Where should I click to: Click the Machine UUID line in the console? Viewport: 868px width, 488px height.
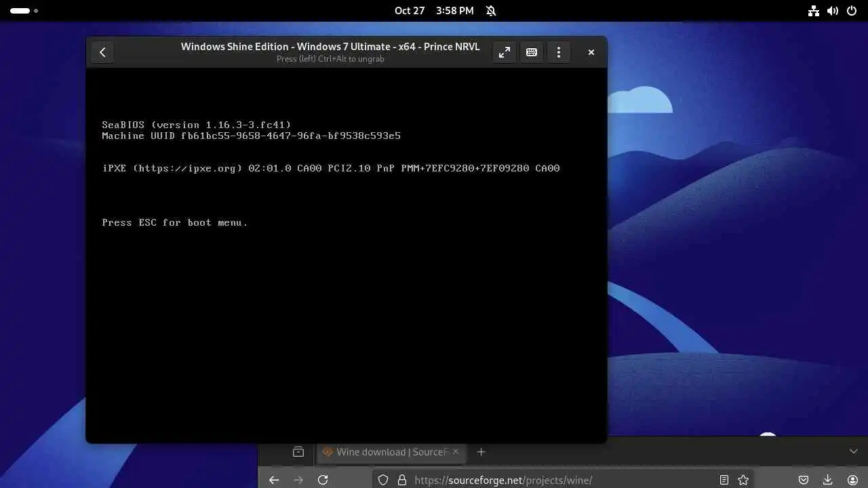[x=251, y=136]
